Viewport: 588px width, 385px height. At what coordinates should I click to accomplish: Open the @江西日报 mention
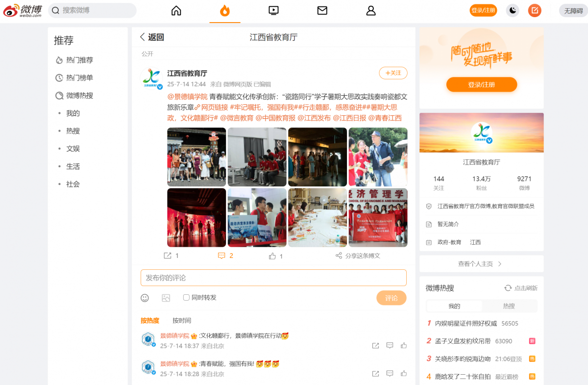[x=349, y=118]
